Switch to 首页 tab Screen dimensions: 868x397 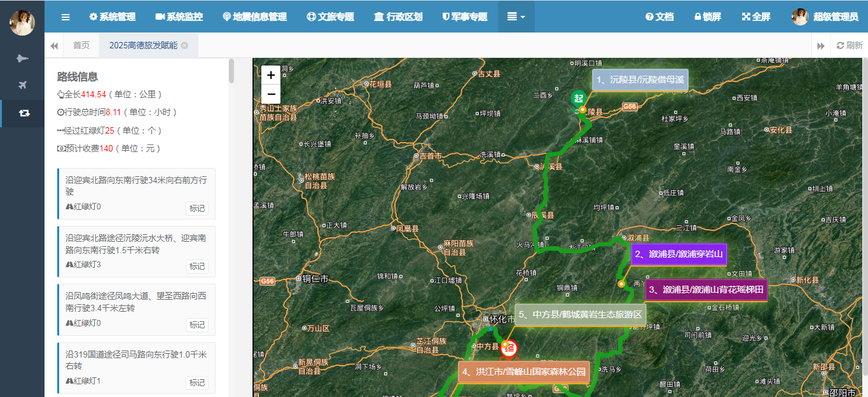click(x=81, y=45)
